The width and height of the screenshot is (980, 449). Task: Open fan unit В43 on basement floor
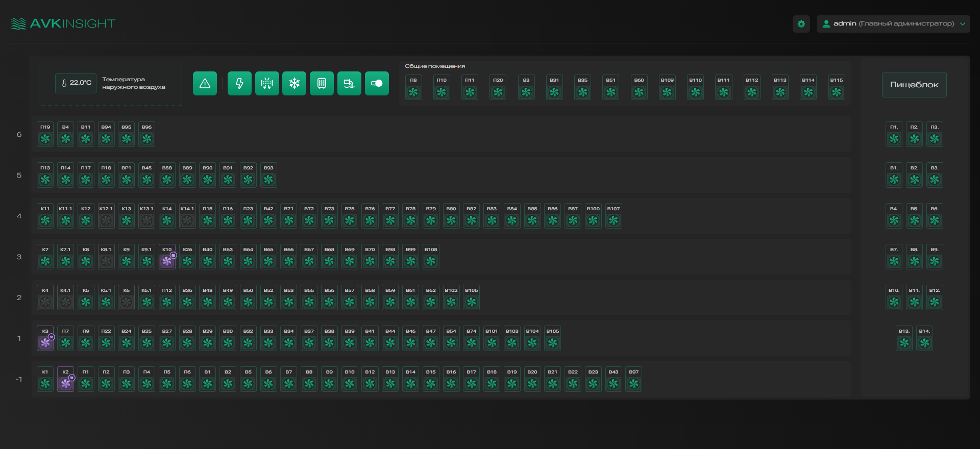click(614, 379)
